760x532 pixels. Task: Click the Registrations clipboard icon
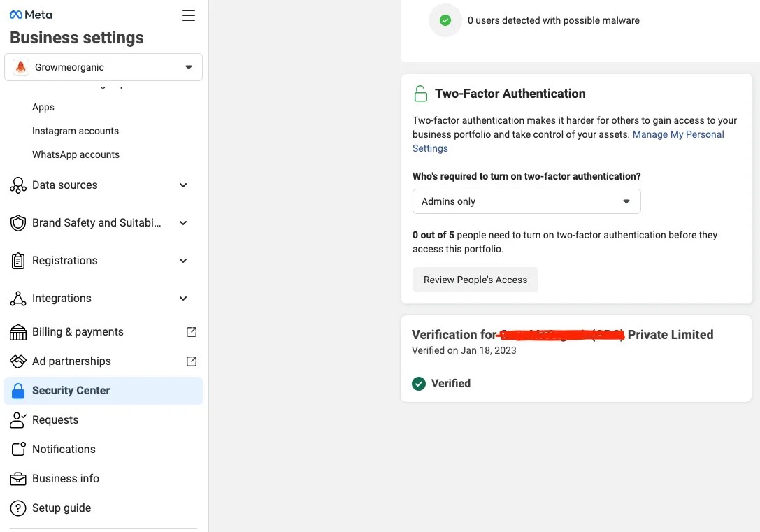pos(18,261)
